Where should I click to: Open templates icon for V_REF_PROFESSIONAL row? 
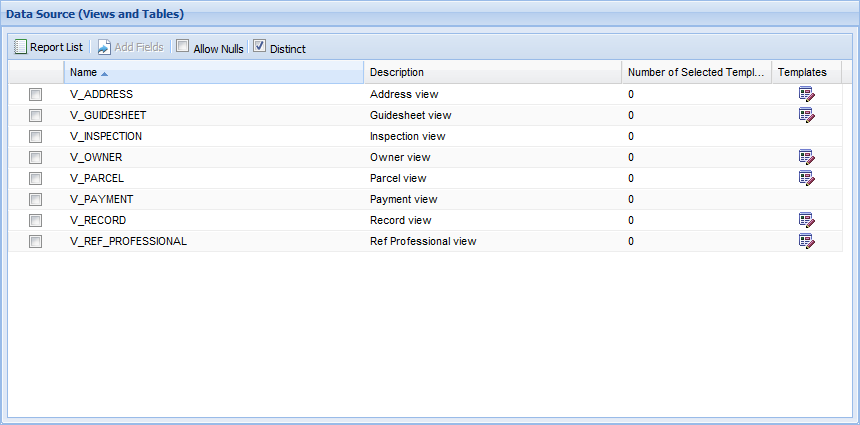click(x=806, y=241)
